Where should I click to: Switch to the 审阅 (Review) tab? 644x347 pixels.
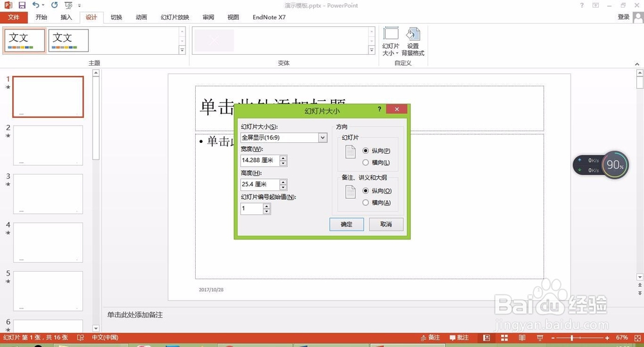tap(208, 17)
